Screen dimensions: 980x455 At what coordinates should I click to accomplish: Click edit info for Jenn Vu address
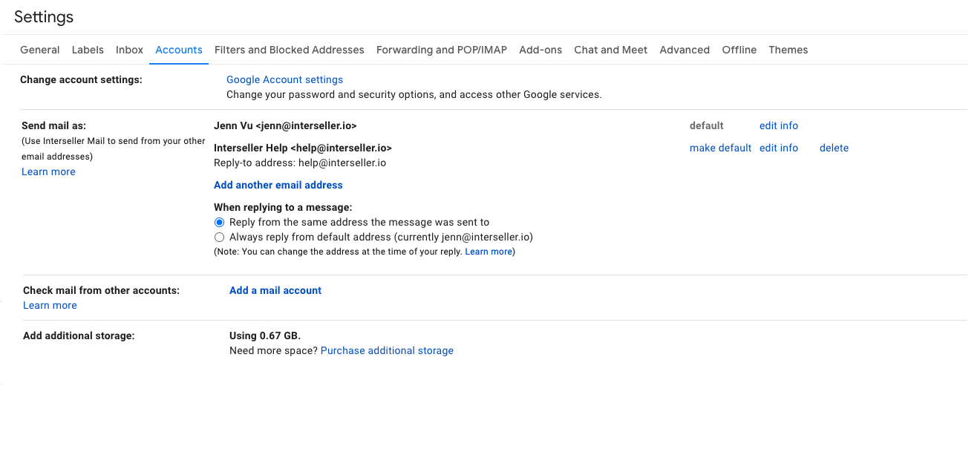(778, 125)
